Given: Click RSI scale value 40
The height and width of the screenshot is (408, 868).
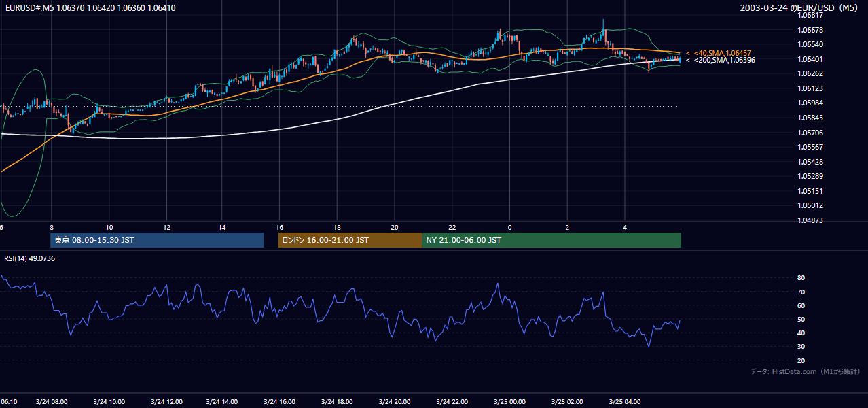Looking at the screenshot, I should [801, 333].
